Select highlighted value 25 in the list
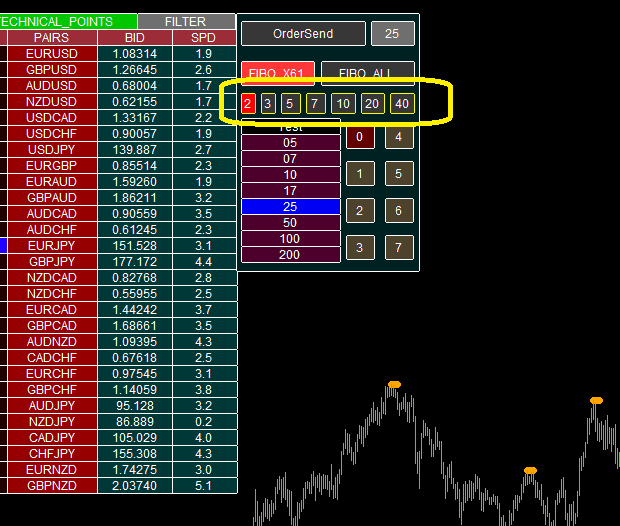Viewport: 620px width, 526px height. (x=291, y=207)
